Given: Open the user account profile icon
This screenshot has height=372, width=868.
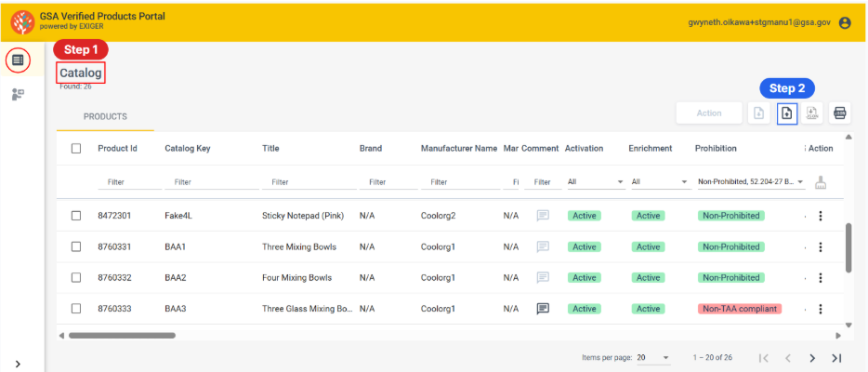Looking at the screenshot, I should (844, 22).
